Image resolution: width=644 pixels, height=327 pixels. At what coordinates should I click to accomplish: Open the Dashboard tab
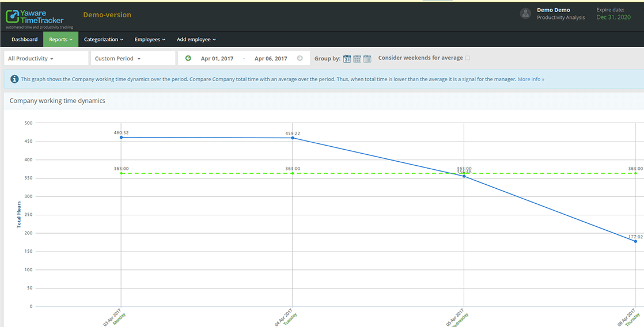click(x=25, y=39)
